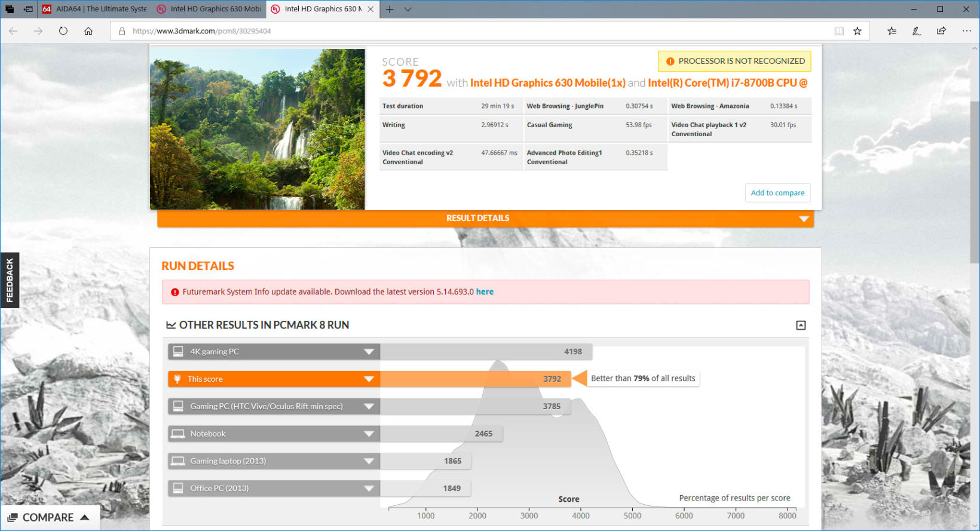Screen dimensions: 980x531
Task: Click the jungle waterfall thumbnail image
Action: tap(258, 129)
